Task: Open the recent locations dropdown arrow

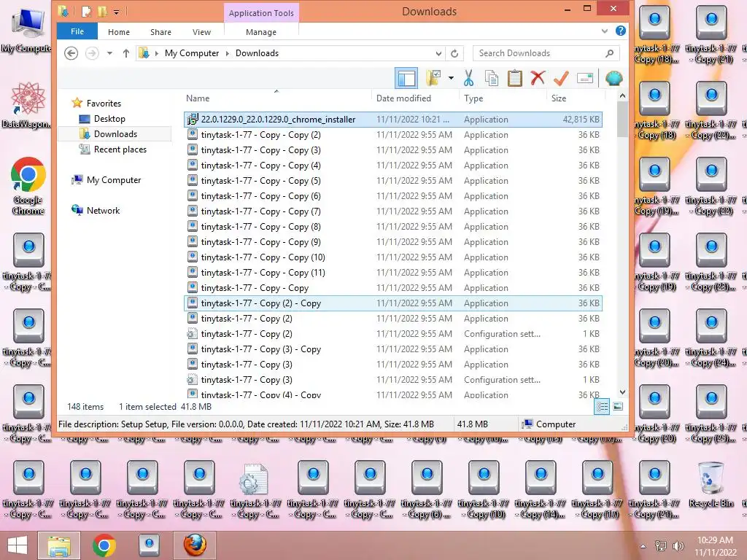Action: pyautogui.click(x=109, y=53)
